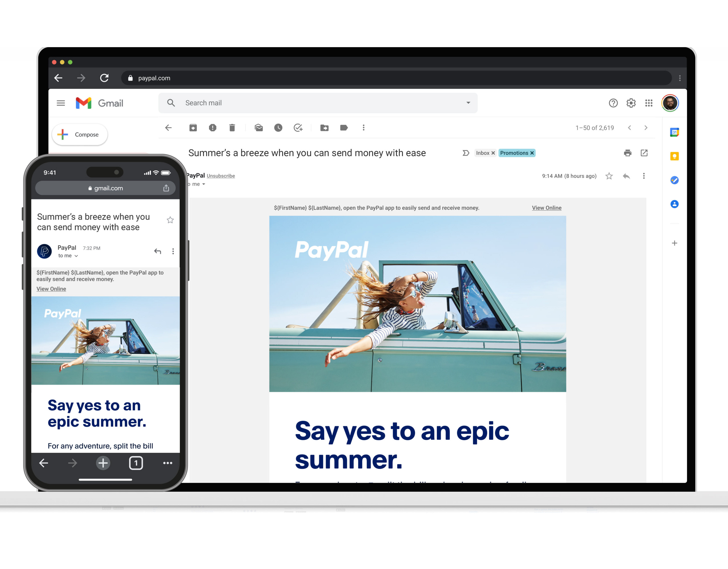Mark the email as unread
The width and height of the screenshot is (728, 569).
point(259,128)
